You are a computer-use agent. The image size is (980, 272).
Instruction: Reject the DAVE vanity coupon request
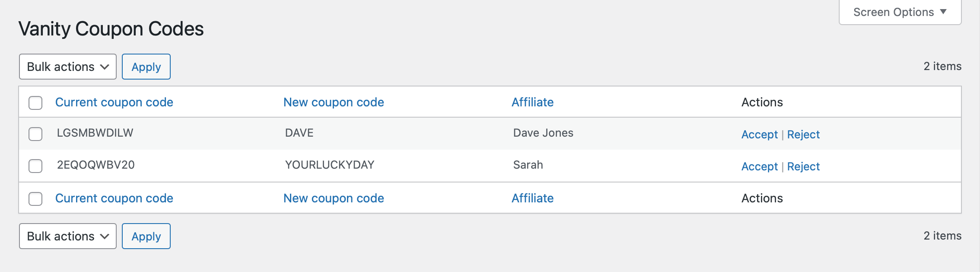click(x=803, y=134)
